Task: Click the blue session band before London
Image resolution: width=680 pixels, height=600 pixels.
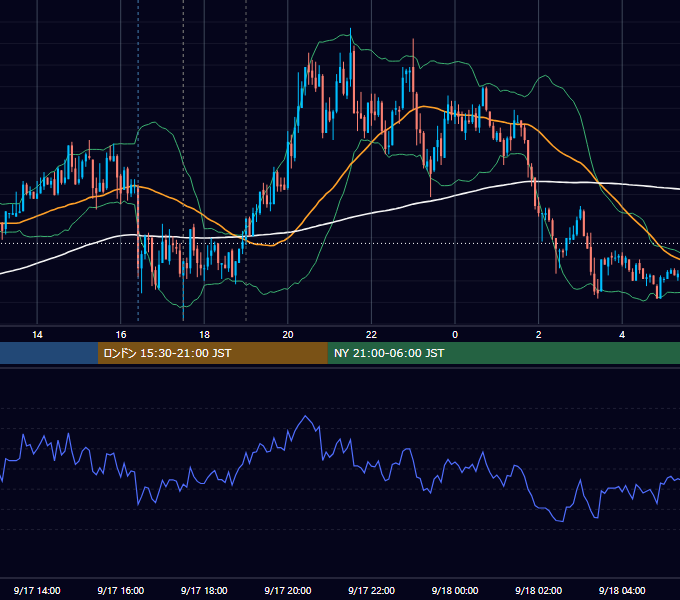Action: [x=49, y=353]
